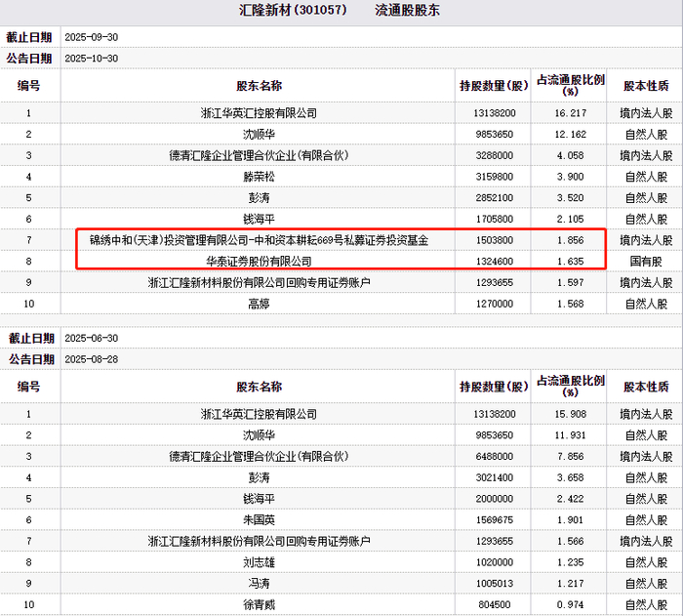Select the cutoff date '2025-09-30'
Image resolution: width=683 pixels, height=616 pixels.
tap(92, 37)
